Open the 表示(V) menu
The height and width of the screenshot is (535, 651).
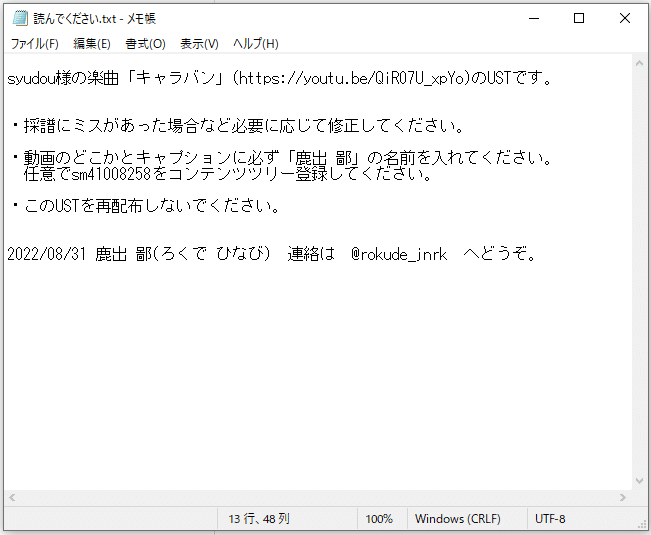[199, 44]
